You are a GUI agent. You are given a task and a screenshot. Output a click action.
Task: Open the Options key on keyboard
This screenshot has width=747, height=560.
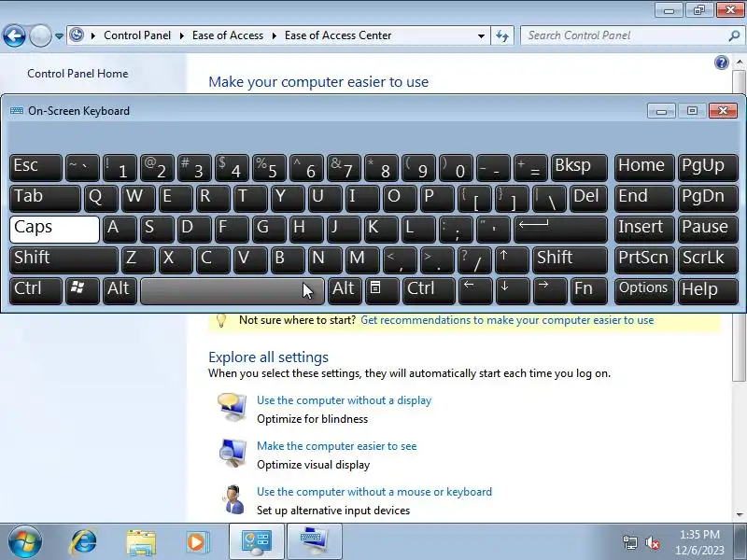(644, 291)
